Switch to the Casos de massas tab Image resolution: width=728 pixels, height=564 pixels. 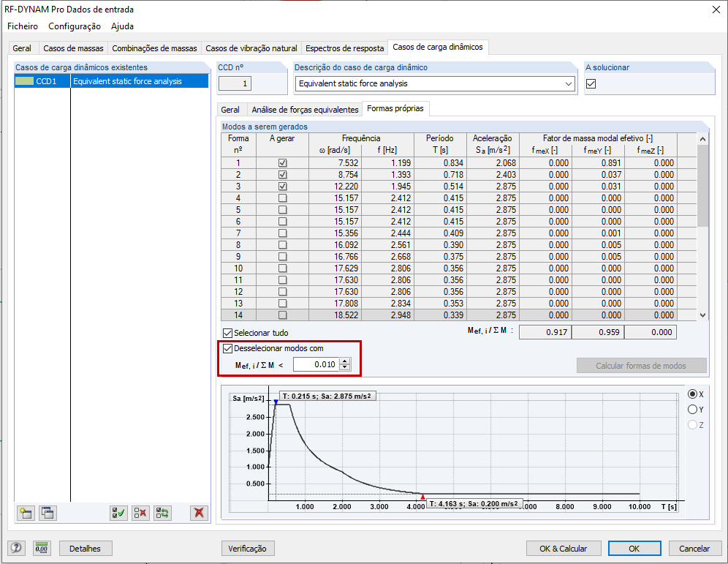click(x=73, y=48)
